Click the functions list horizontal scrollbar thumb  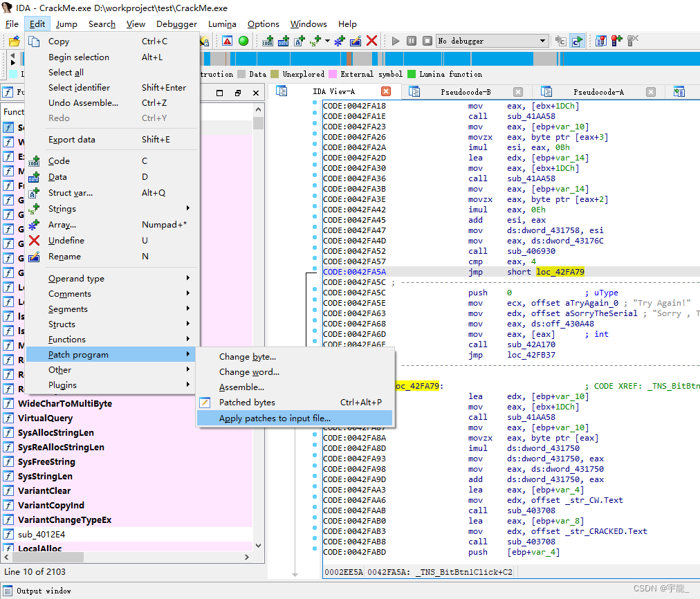click(47, 557)
